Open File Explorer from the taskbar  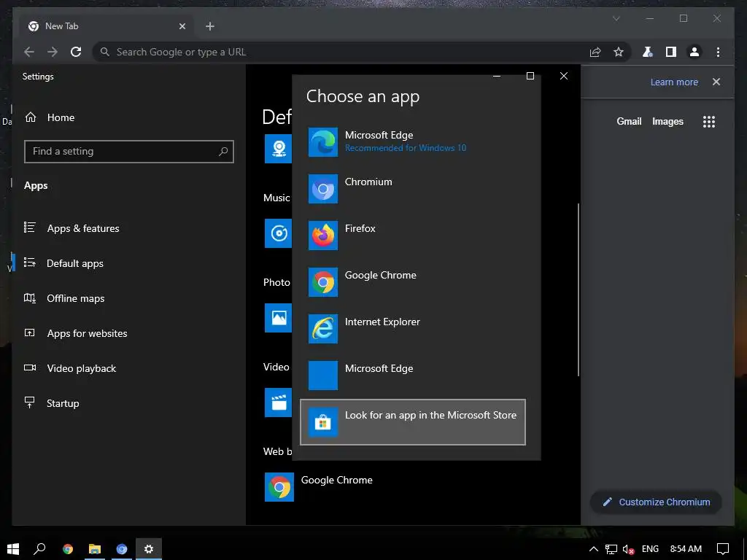[95, 549]
